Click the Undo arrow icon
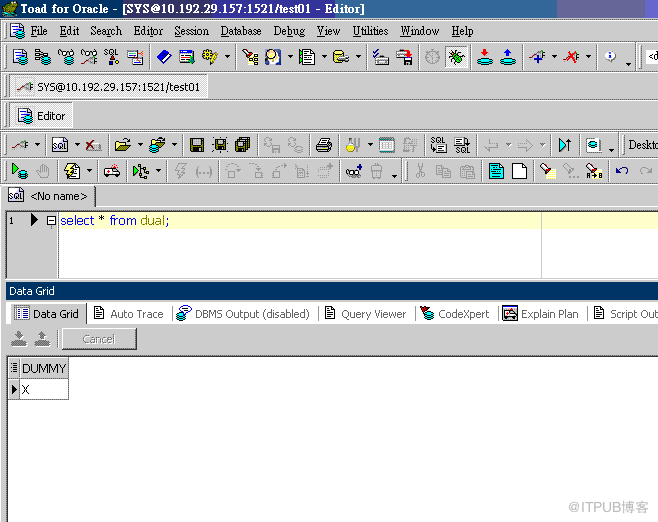658x522 pixels. [x=622, y=171]
